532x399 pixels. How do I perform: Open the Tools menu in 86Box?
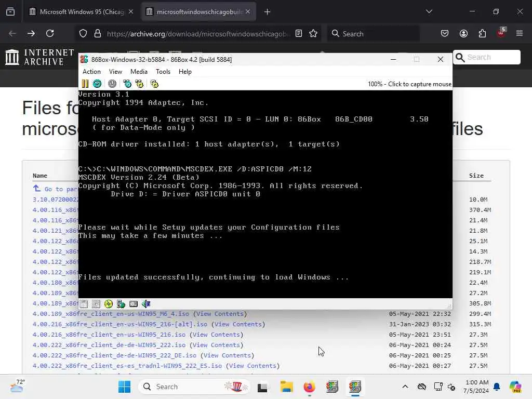pos(163,72)
